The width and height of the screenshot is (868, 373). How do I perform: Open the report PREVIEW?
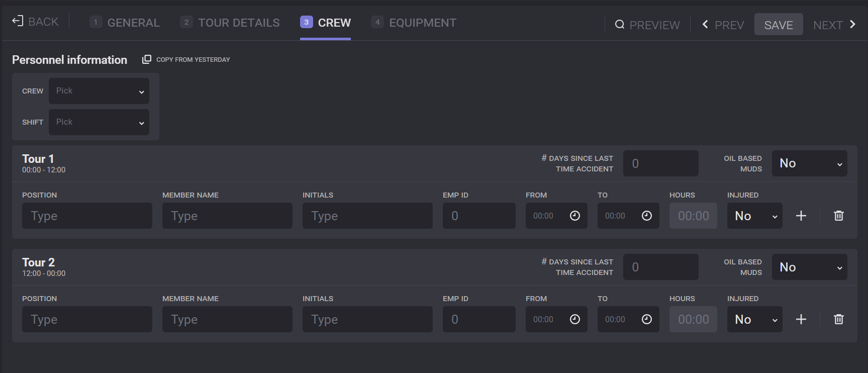point(647,25)
